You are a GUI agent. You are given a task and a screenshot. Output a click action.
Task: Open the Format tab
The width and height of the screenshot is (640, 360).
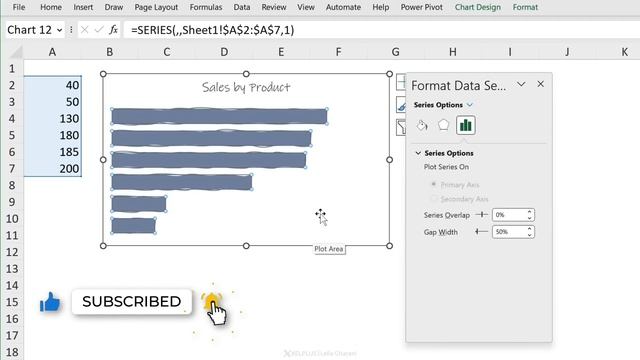(525, 7)
